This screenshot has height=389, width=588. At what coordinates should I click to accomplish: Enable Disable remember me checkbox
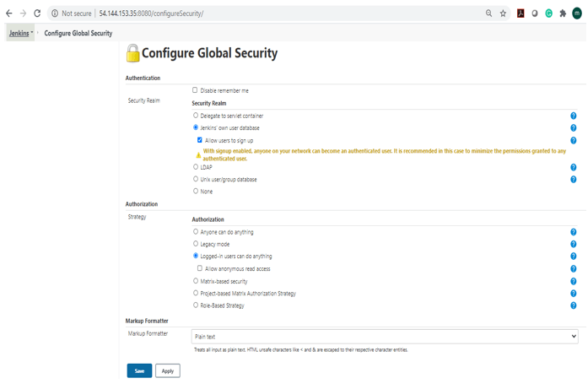[x=195, y=90]
